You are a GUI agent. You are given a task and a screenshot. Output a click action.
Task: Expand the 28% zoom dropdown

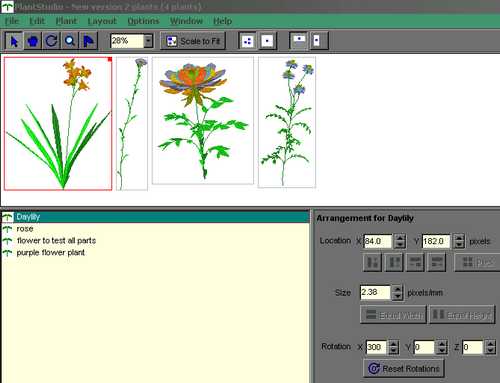coord(148,41)
